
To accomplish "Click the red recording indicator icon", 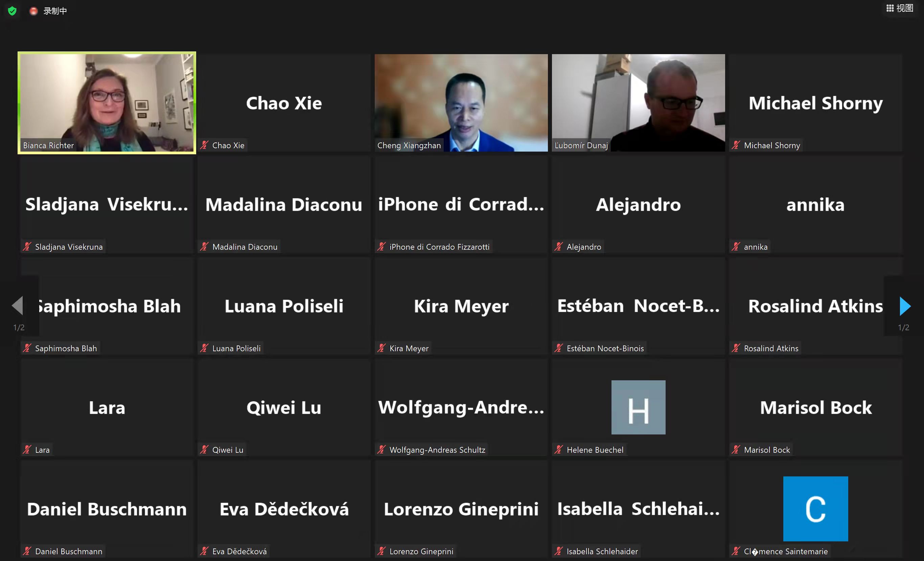I will point(33,11).
